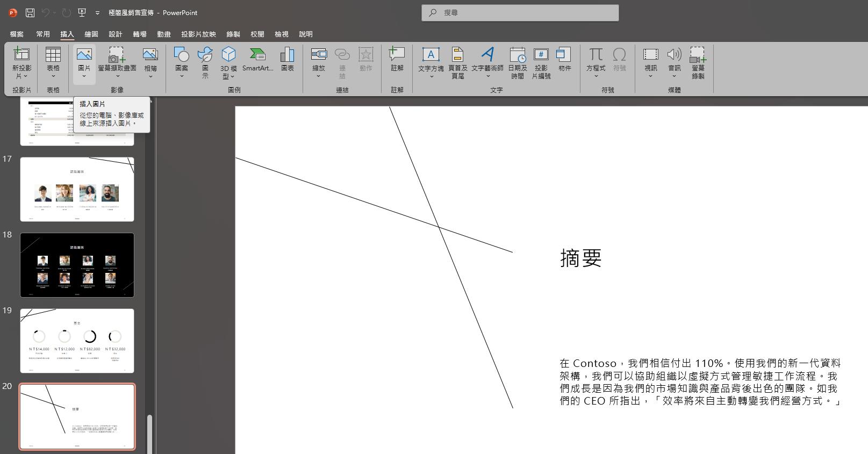Expand the Equation dropdown arrow
Image resolution: width=868 pixels, height=454 pixels.
pos(596,76)
